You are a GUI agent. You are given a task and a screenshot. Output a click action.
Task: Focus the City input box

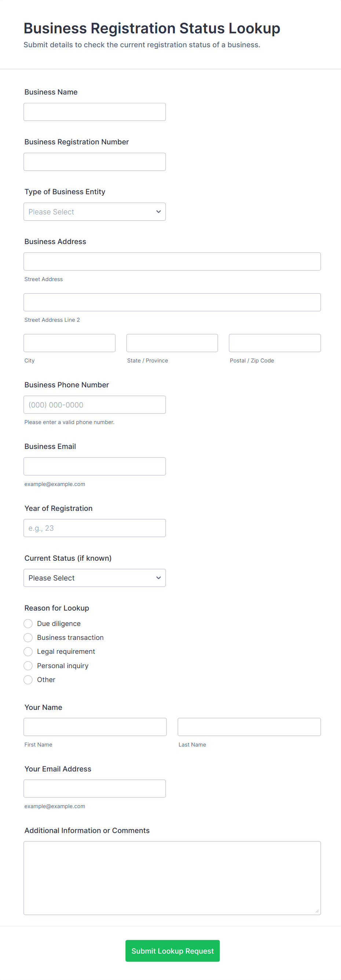[x=69, y=343]
